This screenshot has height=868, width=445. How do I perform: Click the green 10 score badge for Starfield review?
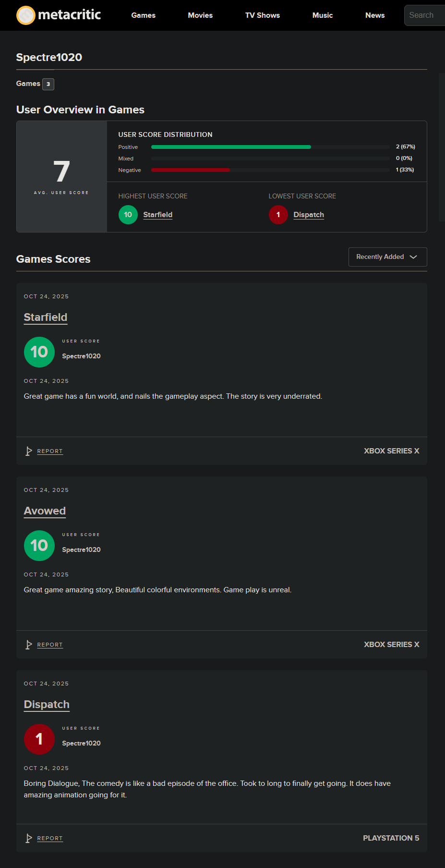pyautogui.click(x=39, y=352)
